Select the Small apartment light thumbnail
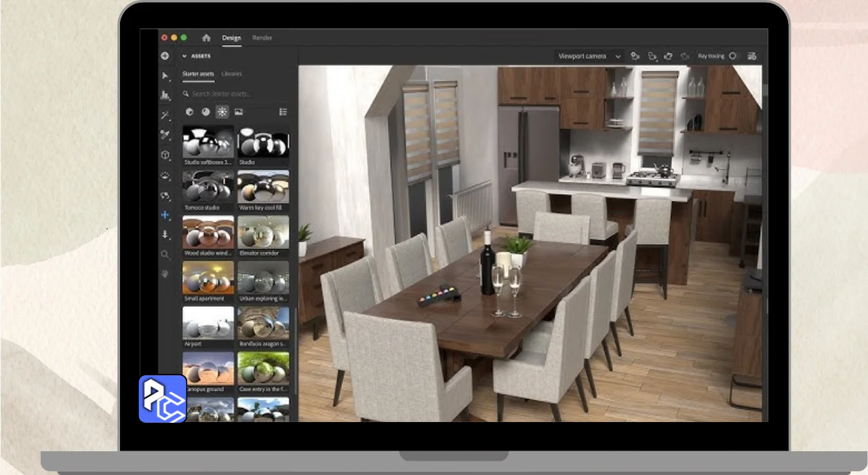 tap(208, 278)
